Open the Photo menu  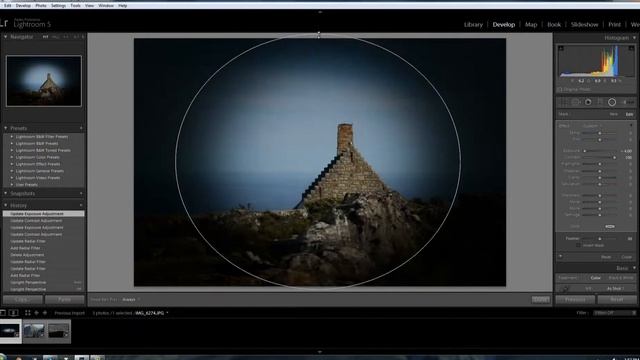click(x=41, y=6)
